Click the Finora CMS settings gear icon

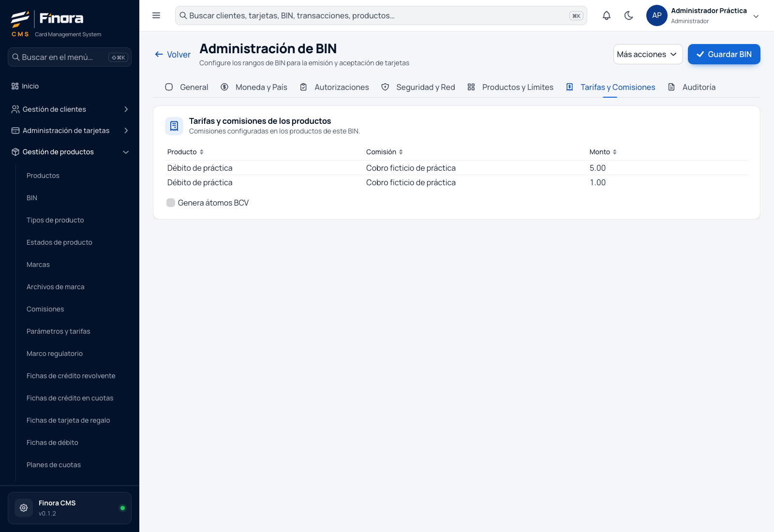click(24, 508)
